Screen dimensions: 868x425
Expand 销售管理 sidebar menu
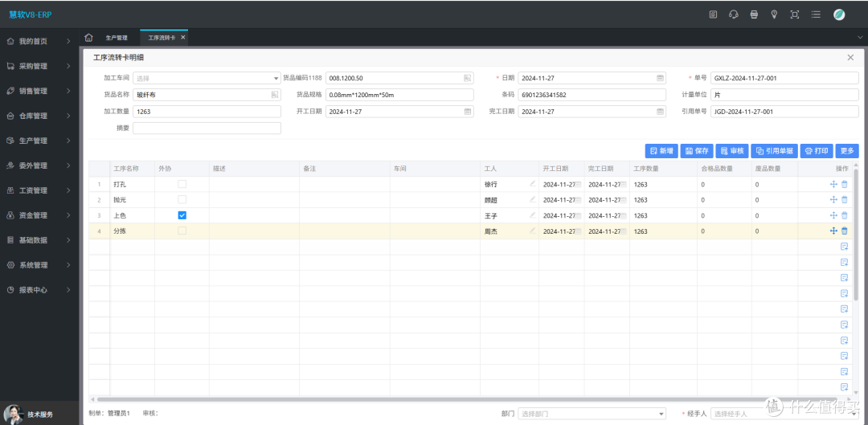(39, 91)
